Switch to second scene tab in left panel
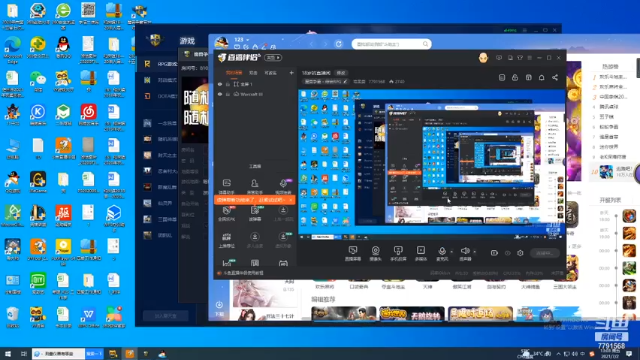The width and height of the screenshot is (640, 360). pos(253,73)
